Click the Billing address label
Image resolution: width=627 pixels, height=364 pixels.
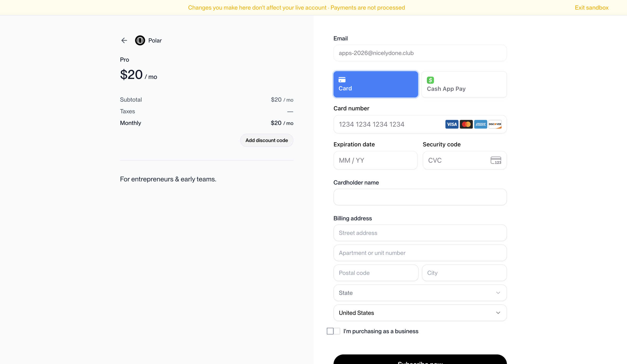(x=352, y=218)
